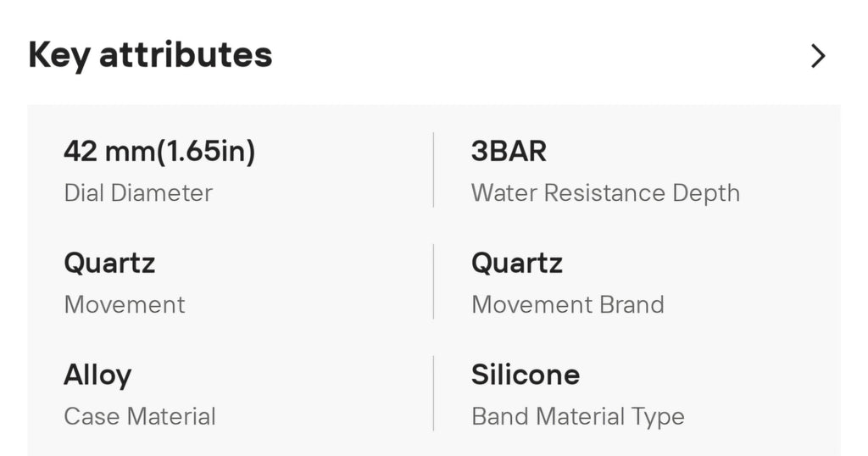Open the Key attributes heading
This screenshot has height=456, width=868.
pos(150,55)
